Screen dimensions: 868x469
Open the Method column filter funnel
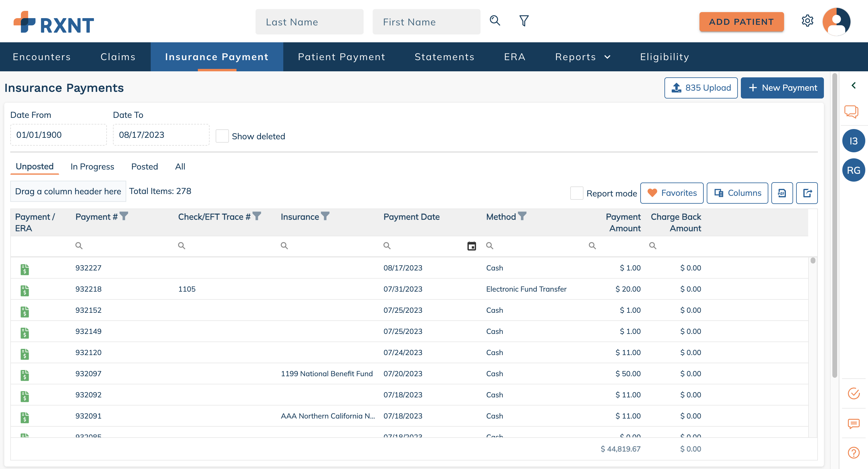point(521,216)
